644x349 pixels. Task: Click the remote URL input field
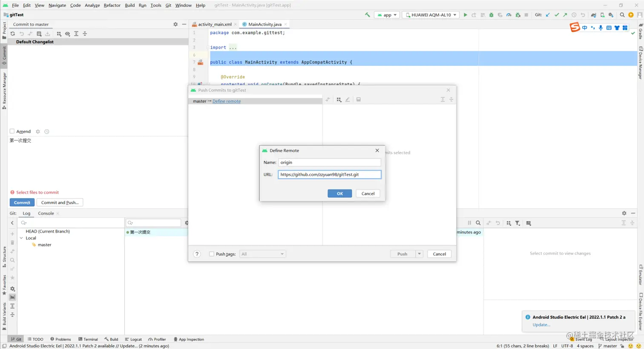click(330, 174)
